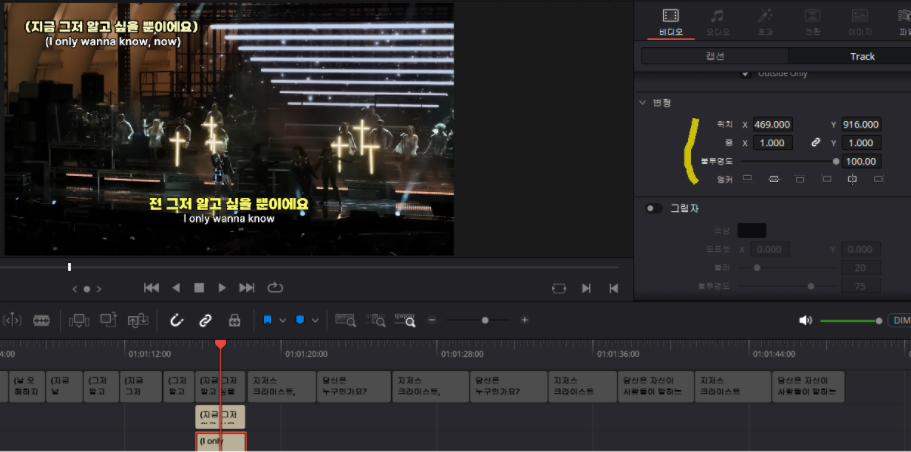Click the Replace Clip toolbar icon

pyautogui.click(x=139, y=320)
